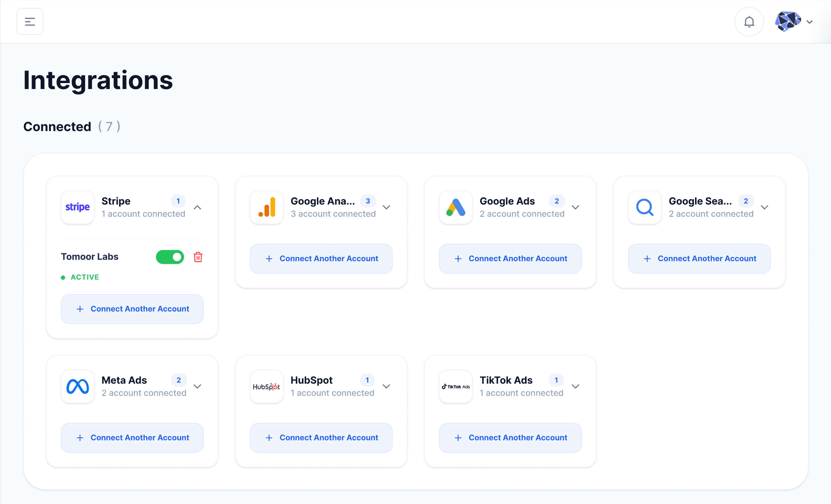Screen dimensions: 831x504
Task: Expand the profile dropdown arrow
Action: [x=810, y=22]
